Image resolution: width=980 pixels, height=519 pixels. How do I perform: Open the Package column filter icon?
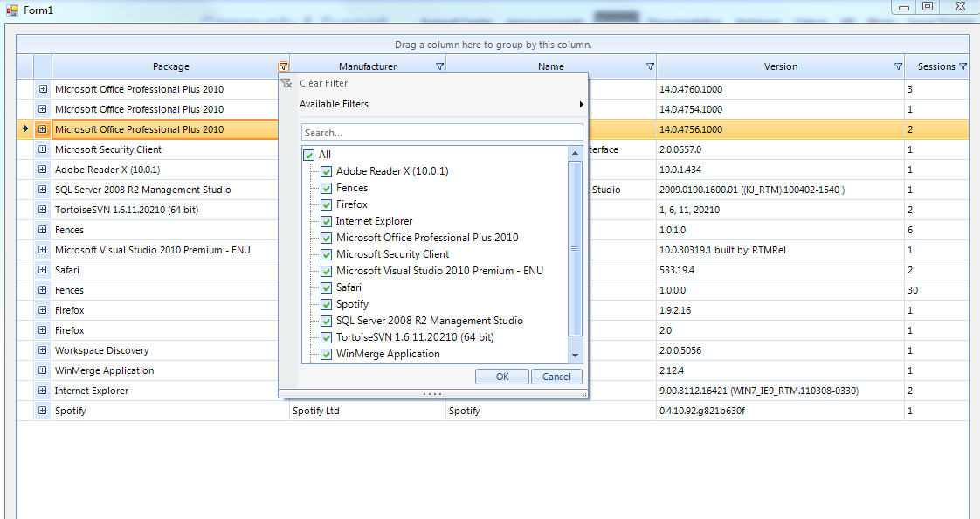tap(283, 66)
